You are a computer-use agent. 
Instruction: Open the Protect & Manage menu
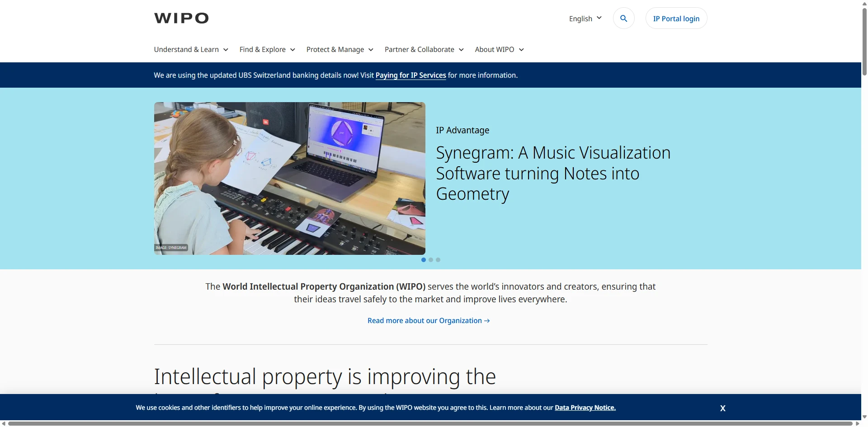tap(340, 50)
